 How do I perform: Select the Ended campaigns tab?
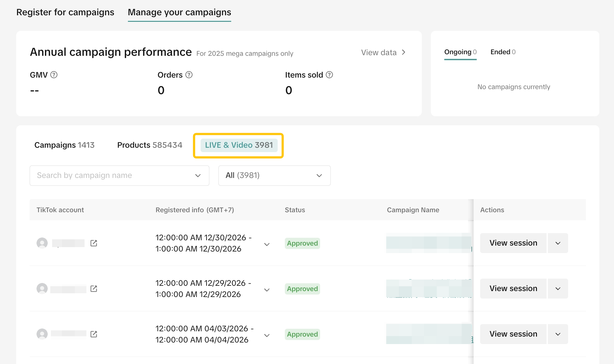[x=503, y=52]
